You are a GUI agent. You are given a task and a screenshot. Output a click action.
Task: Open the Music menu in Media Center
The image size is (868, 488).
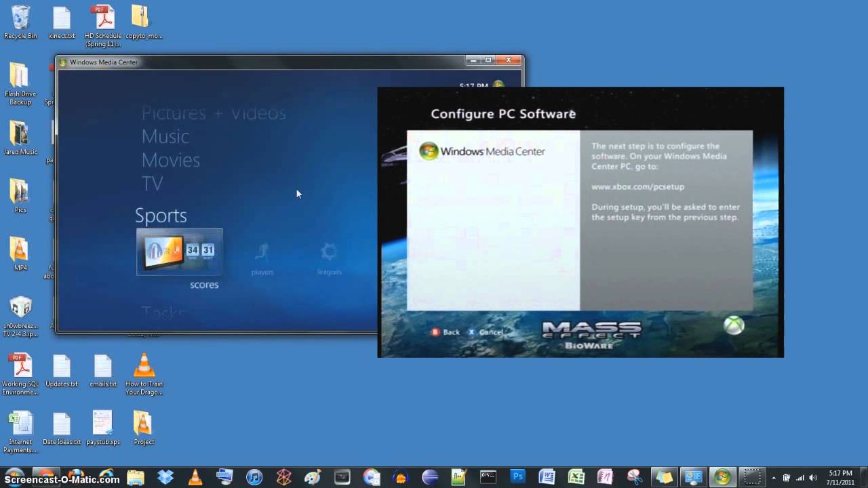165,136
